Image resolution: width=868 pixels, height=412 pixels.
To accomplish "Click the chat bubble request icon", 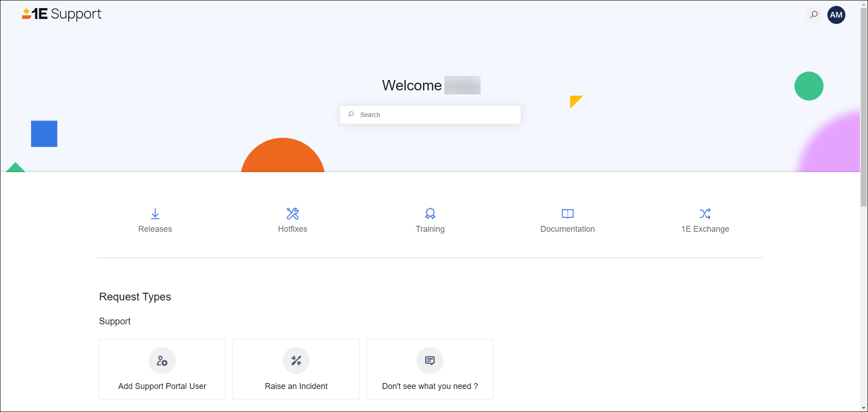I will coord(430,360).
